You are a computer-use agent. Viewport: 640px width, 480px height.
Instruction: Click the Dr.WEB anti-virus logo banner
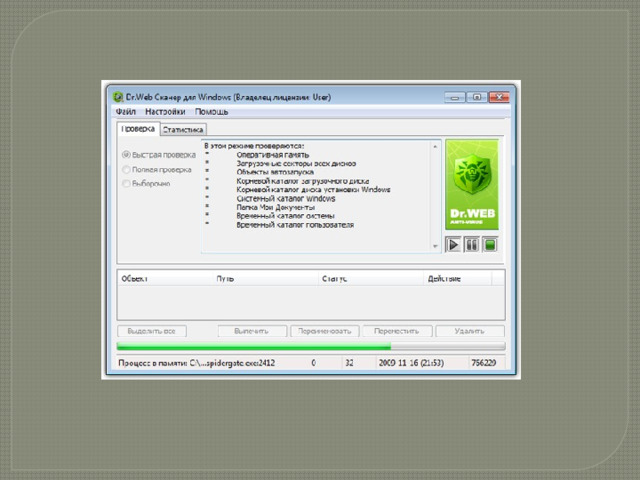472,184
